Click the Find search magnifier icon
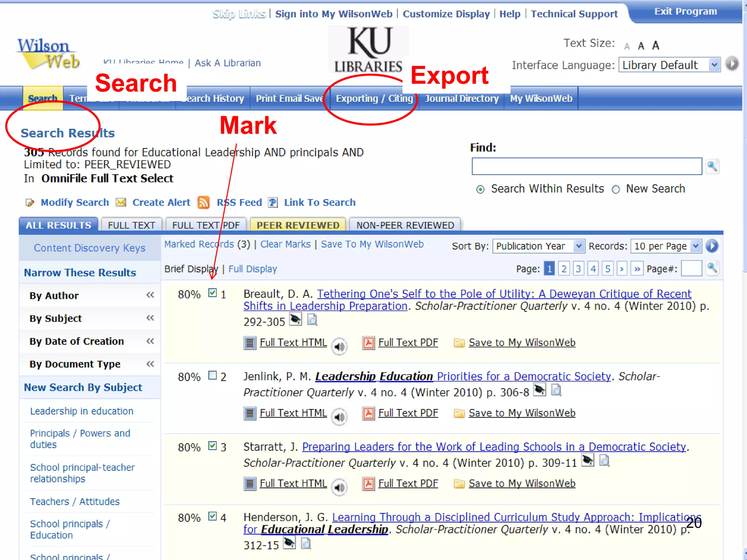747x560 pixels. pos(712,167)
